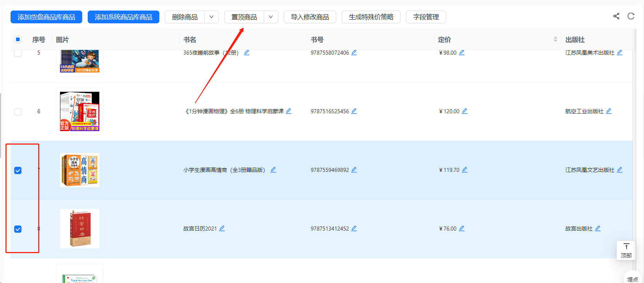Open thumbnail of 故宫日历2021
Image resolution: width=644 pixels, height=283 pixels.
click(x=80, y=229)
